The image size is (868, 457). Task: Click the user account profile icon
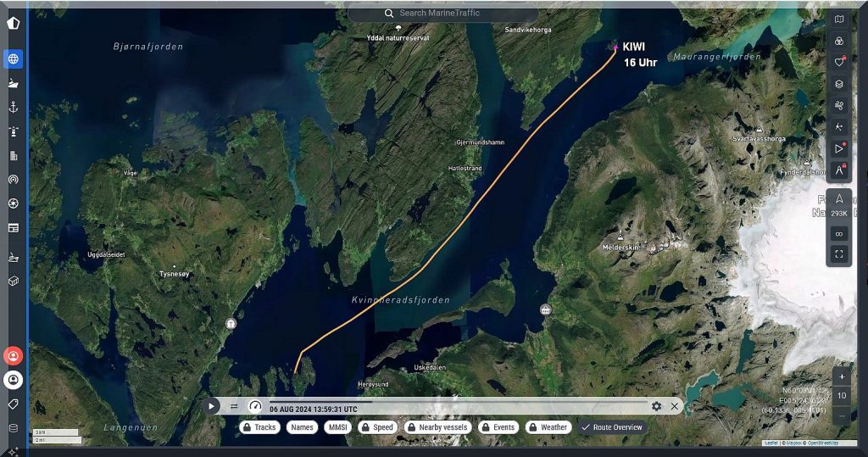[13, 380]
